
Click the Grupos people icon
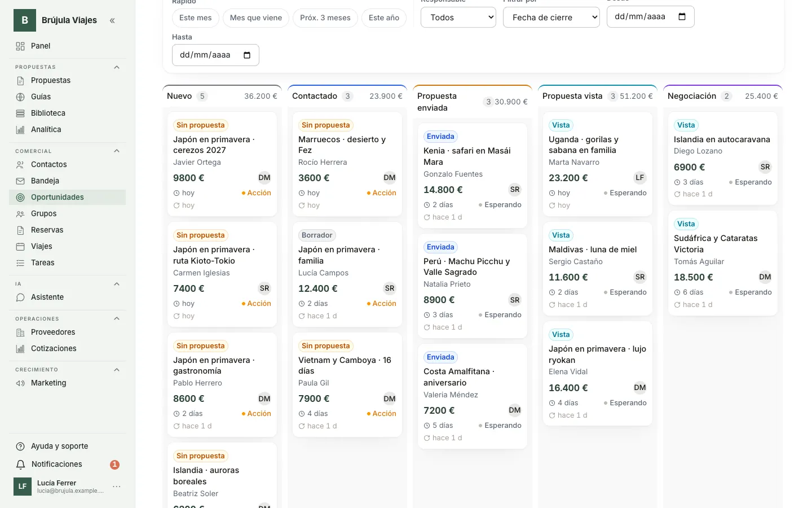20,214
